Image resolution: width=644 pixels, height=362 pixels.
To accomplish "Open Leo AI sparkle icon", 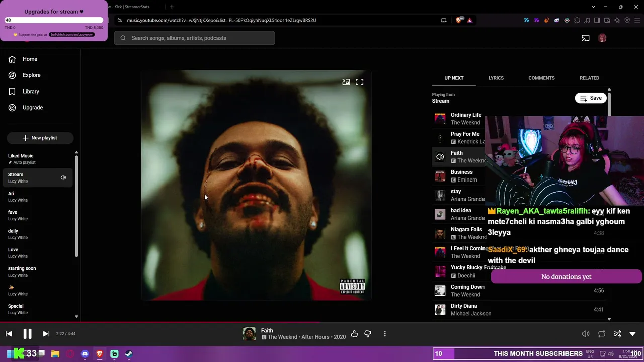I will pos(617,20).
